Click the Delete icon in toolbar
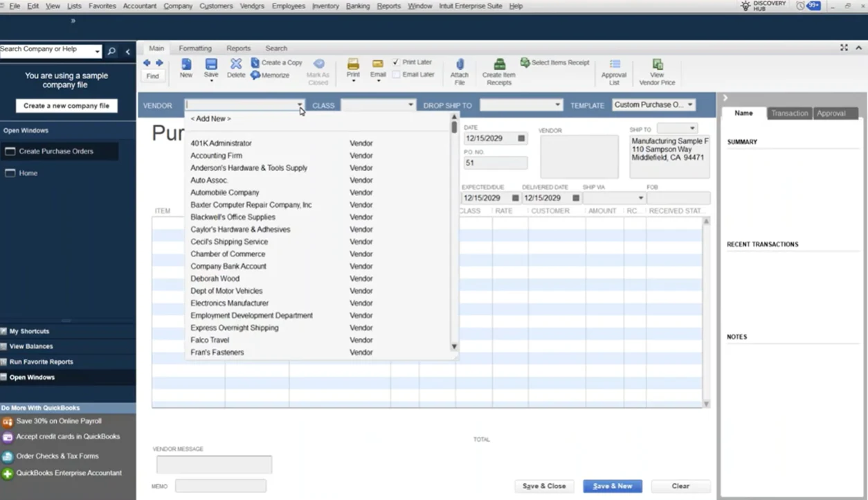Image resolution: width=868 pixels, height=500 pixels. coord(236,64)
